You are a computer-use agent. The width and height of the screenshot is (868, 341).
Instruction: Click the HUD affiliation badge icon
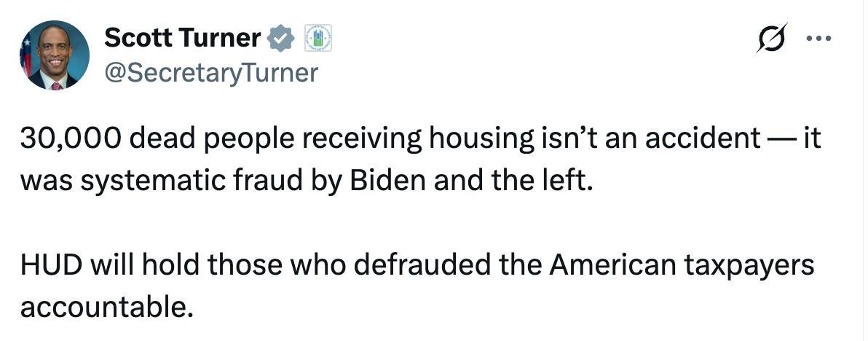(317, 38)
